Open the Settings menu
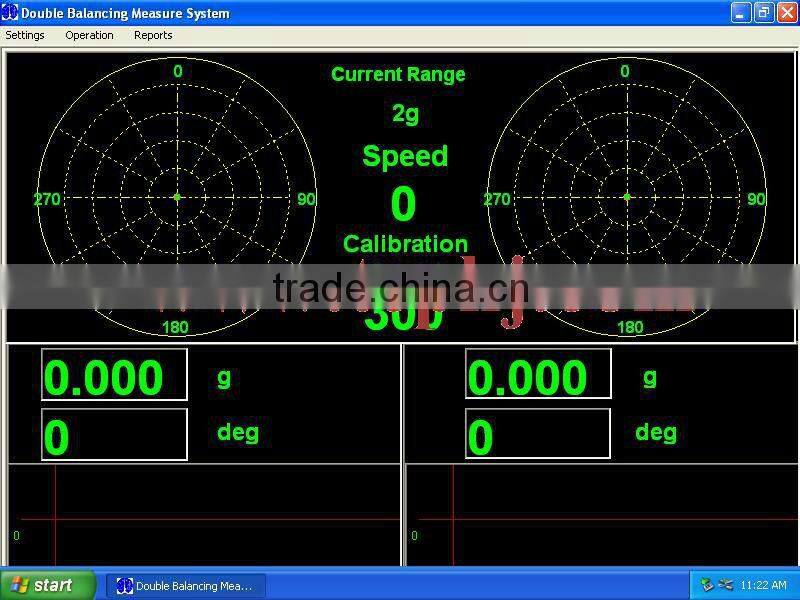 click(x=25, y=35)
